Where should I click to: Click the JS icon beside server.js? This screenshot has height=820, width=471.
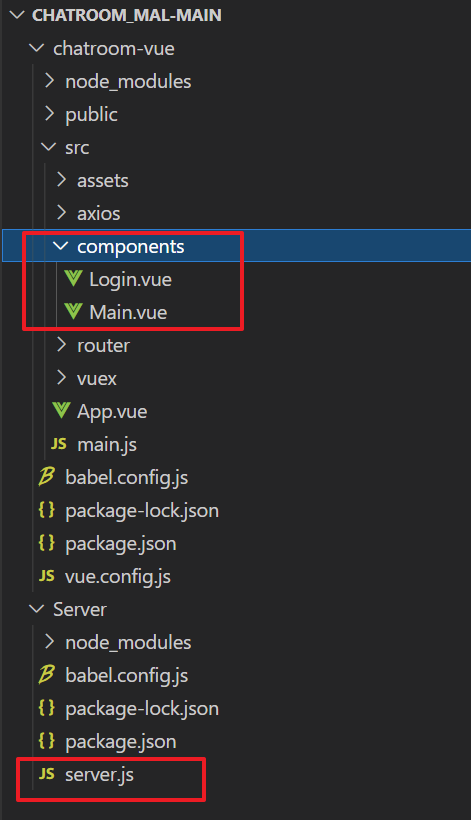[47, 774]
